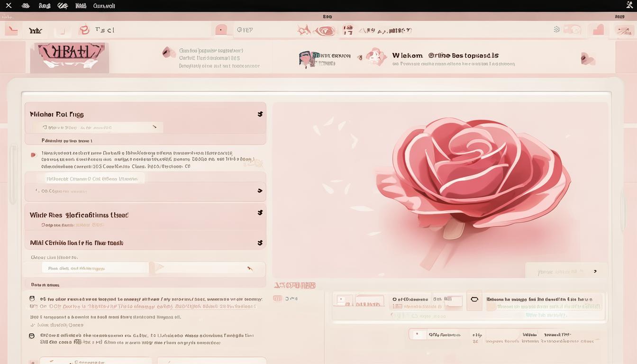Collapse the 'Miiaher Pal Fiigs' section
The height and width of the screenshot is (364, 637).
coord(260,114)
